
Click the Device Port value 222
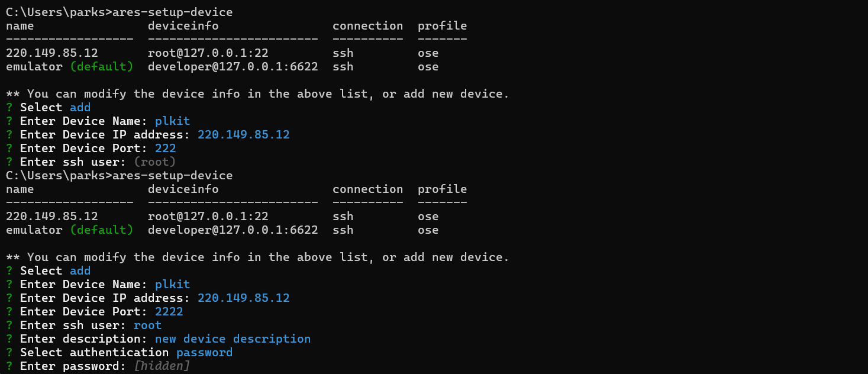pos(165,148)
